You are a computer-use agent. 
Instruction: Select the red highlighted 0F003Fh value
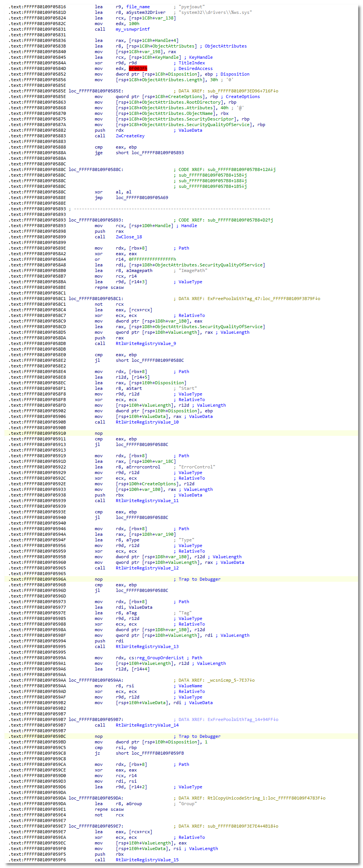click(x=138, y=68)
